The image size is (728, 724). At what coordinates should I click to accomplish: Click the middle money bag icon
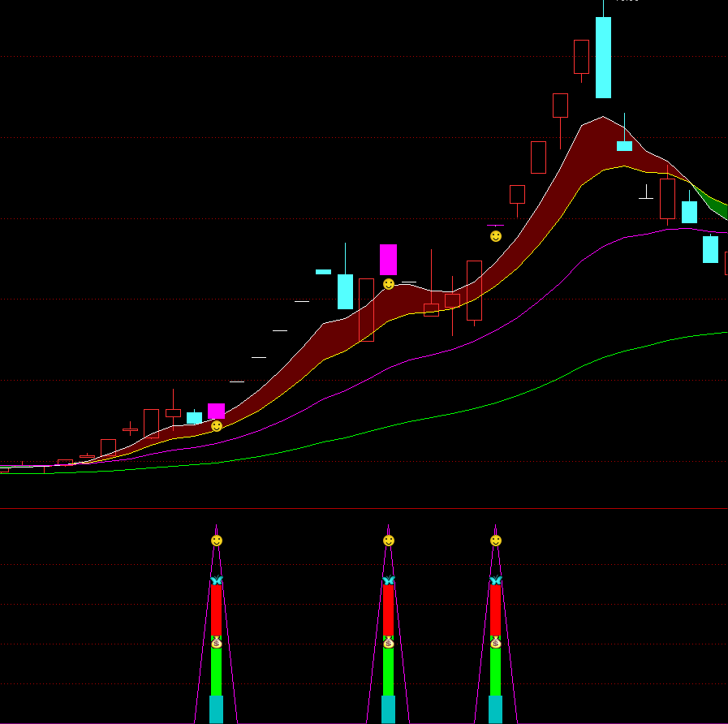(x=389, y=642)
